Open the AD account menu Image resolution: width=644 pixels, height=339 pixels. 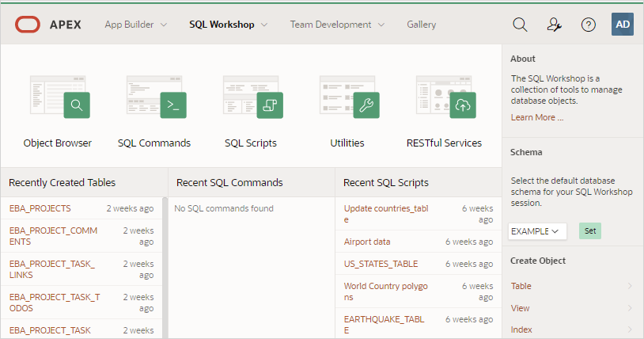pyautogui.click(x=622, y=25)
